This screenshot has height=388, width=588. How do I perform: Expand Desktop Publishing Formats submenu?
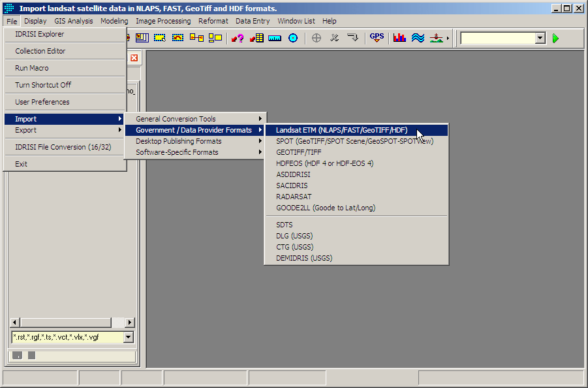point(195,141)
